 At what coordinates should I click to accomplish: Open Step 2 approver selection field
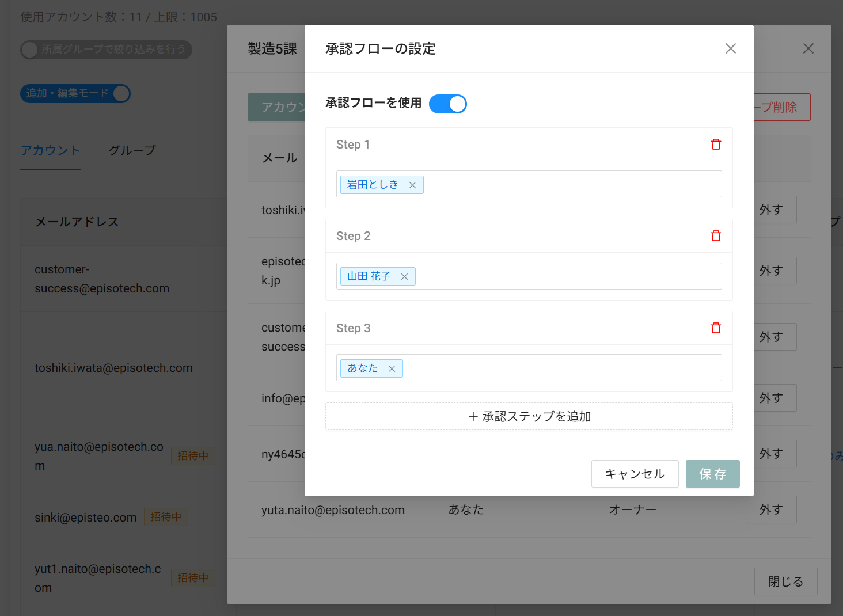(x=567, y=276)
